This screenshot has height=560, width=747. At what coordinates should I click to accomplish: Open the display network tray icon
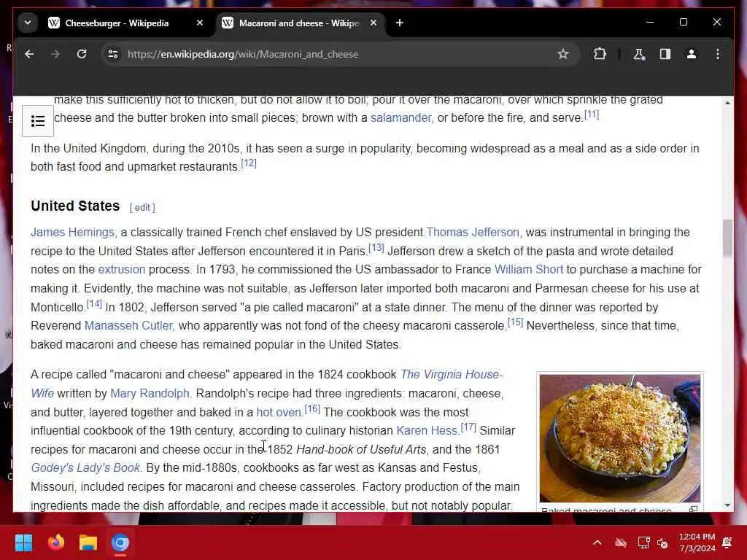(x=643, y=542)
